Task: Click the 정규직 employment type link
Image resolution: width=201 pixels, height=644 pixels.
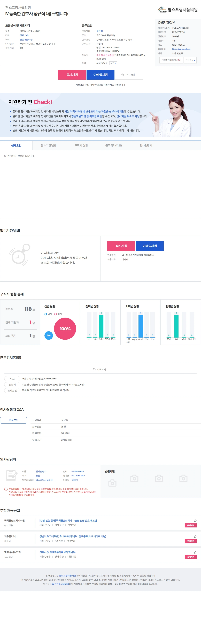Action: [x=100, y=31]
